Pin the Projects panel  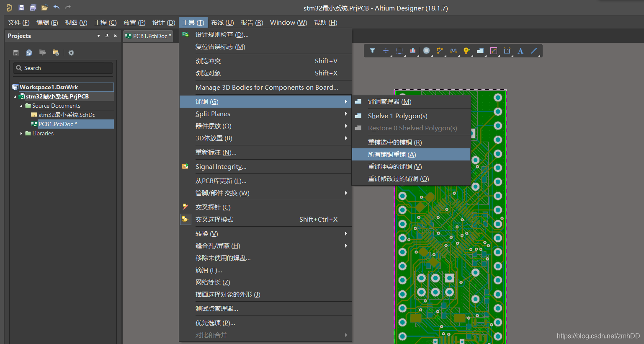(107, 36)
